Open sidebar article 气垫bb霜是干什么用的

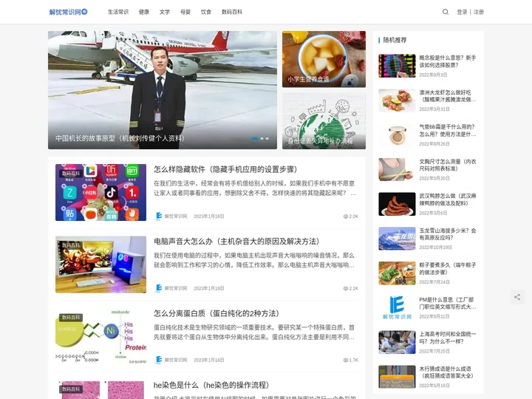448,131
